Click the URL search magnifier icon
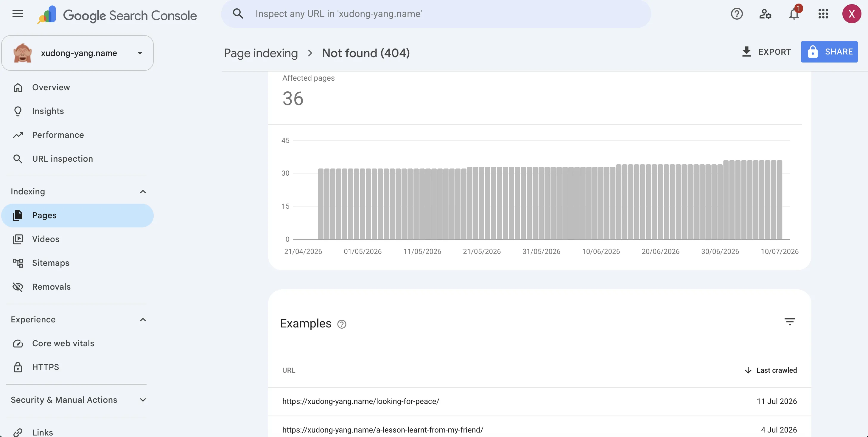 point(238,14)
